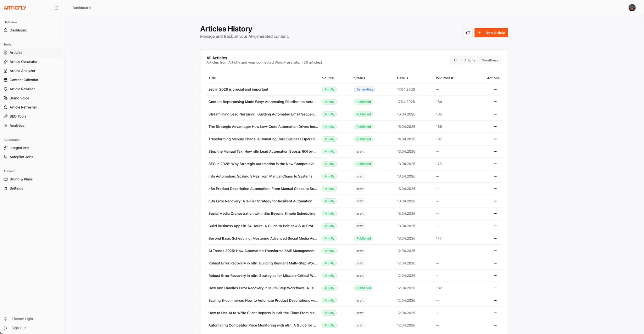Click title 'n8n Product Description Automation: From Manual Chaos'
Image resolution: width=644 pixels, height=334 pixels.
point(263,189)
